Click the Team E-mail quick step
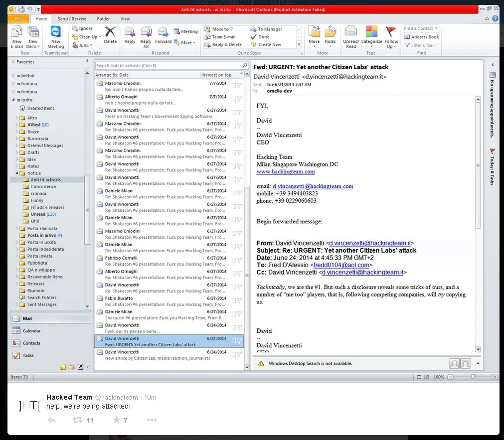504x440 pixels. pyautogui.click(x=220, y=37)
